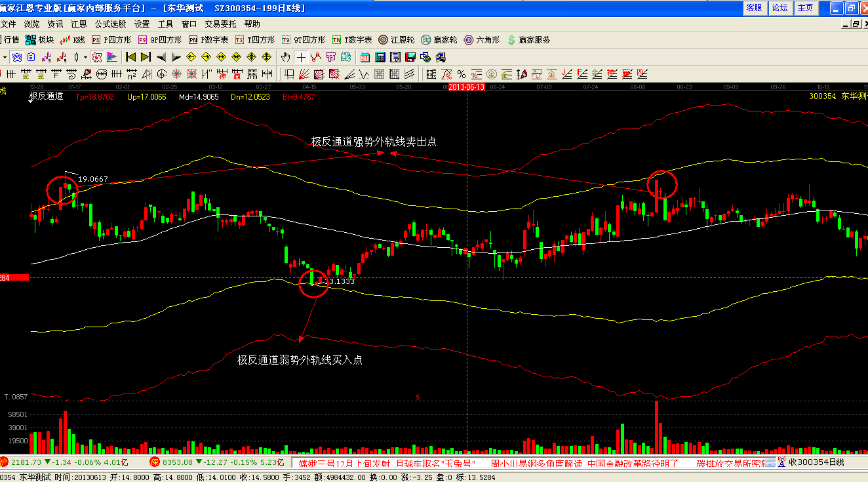Open the 公式选股 menu
The image size is (868, 482).
click(109, 24)
